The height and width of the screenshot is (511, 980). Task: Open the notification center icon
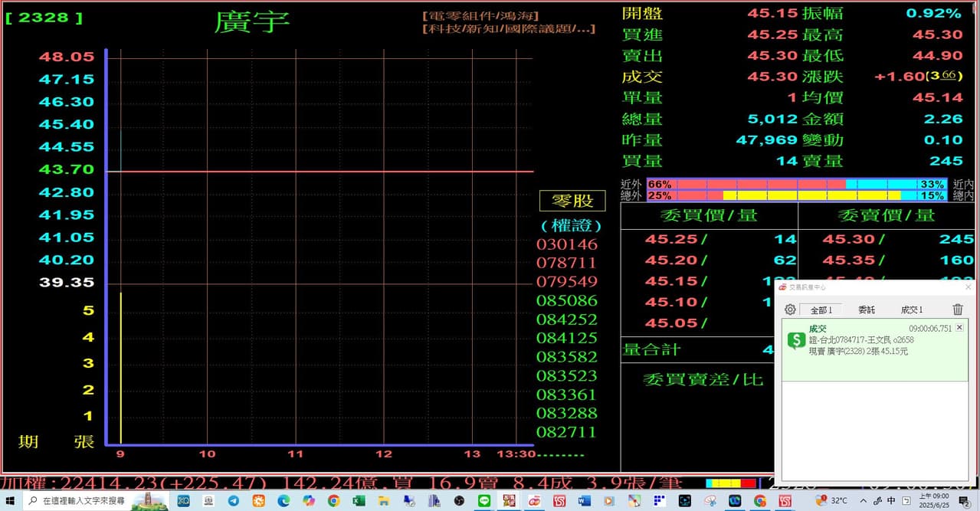963,501
